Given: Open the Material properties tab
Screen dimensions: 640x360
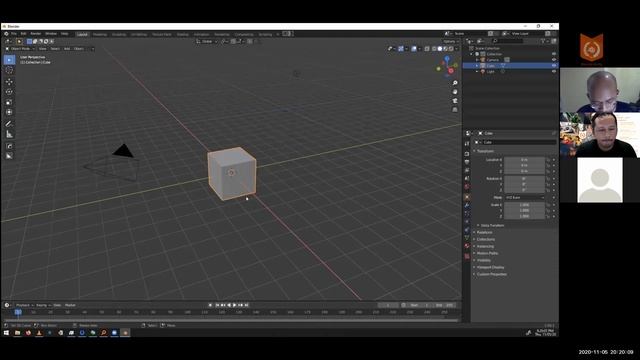Looking at the screenshot, I should click(x=467, y=246).
